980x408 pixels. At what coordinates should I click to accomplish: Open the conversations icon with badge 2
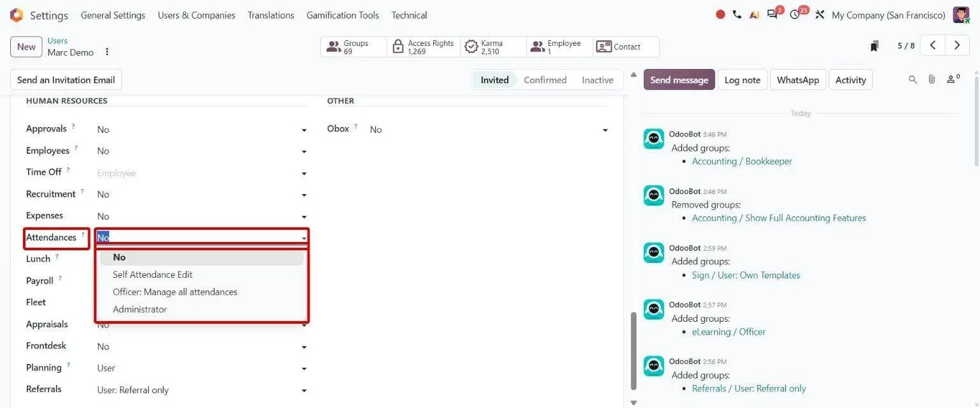(x=773, y=15)
